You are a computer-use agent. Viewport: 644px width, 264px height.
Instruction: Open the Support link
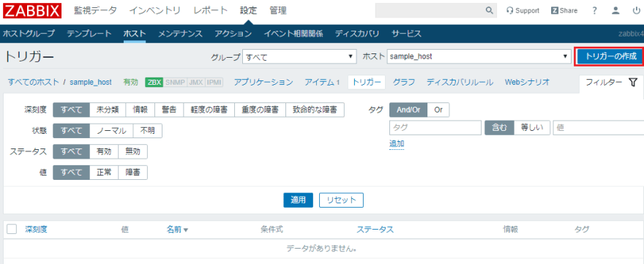click(x=523, y=11)
